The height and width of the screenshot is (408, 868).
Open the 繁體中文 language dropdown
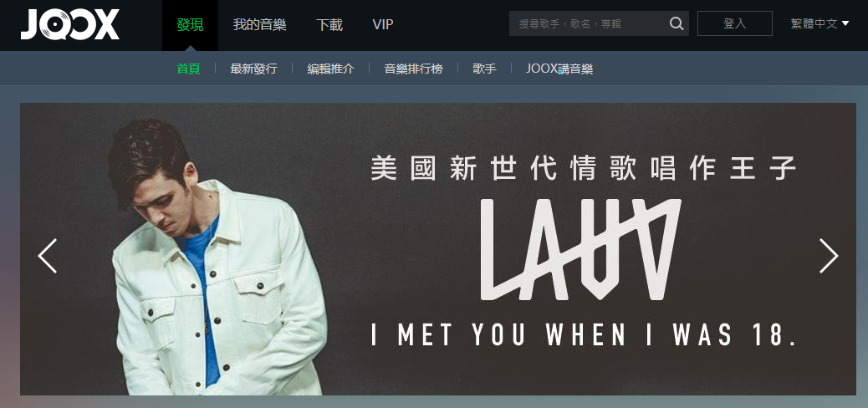coord(819,23)
